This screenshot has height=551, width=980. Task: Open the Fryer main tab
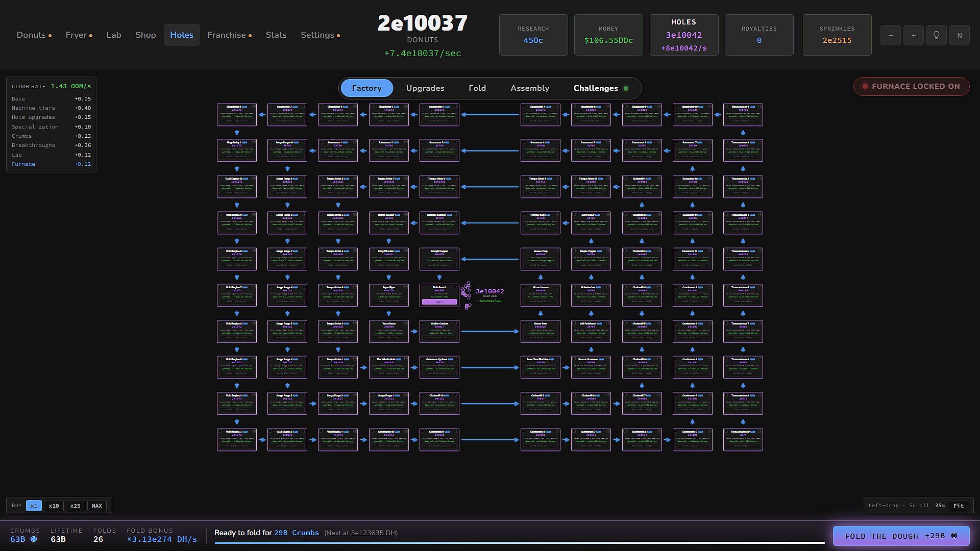pyautogui.click(x=79, y=35)
